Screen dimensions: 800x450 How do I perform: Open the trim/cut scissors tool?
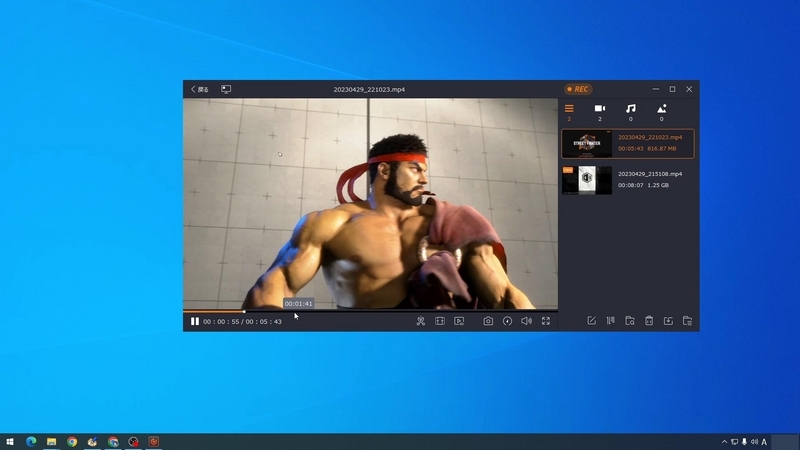pyautogui.click(x=420, y=321)
